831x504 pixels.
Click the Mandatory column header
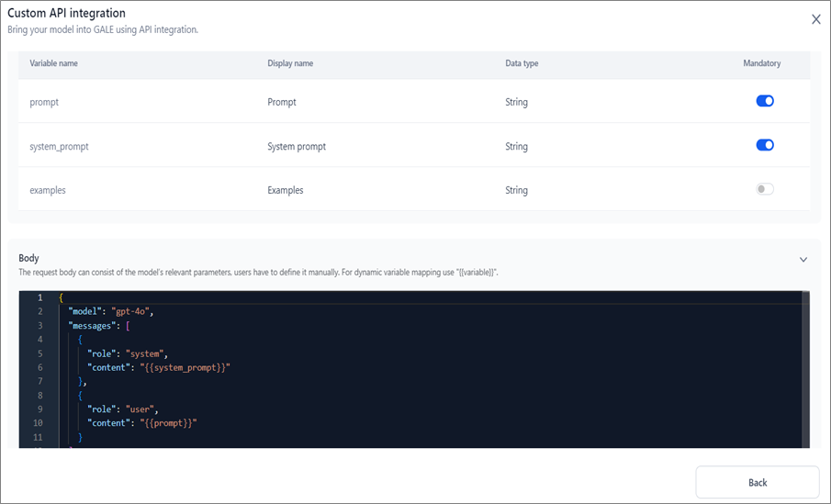click(761, 63)
